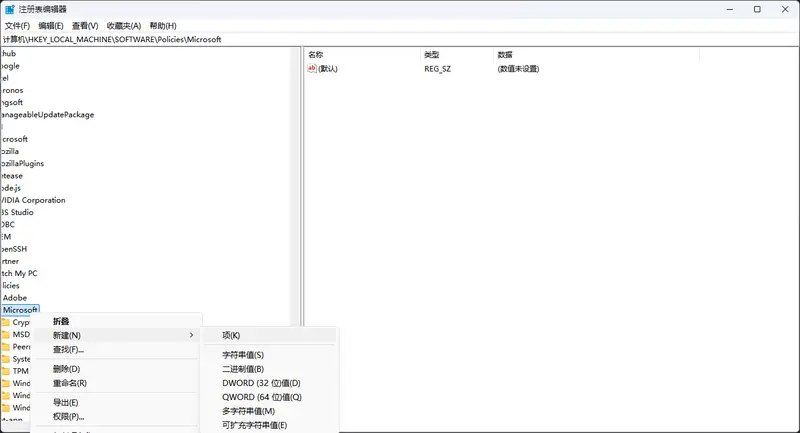
Task: Select the 'ozillaPlugins' tree key
Action: point(22,163)
